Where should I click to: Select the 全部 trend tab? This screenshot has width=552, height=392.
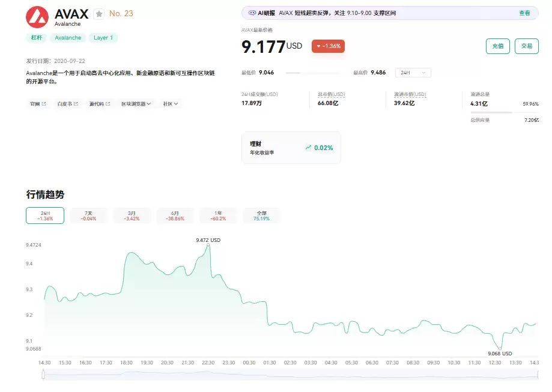click(261, 216)
